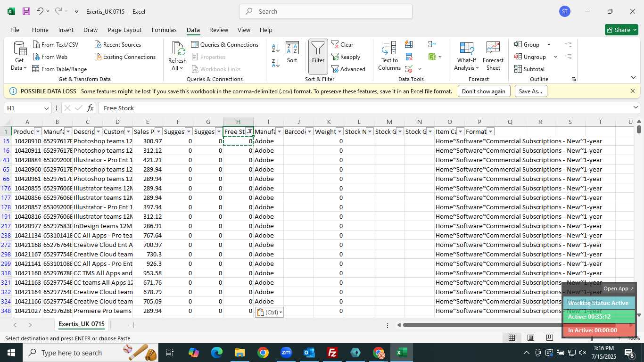Click the Insert Function fx icon

coord(90,108)
